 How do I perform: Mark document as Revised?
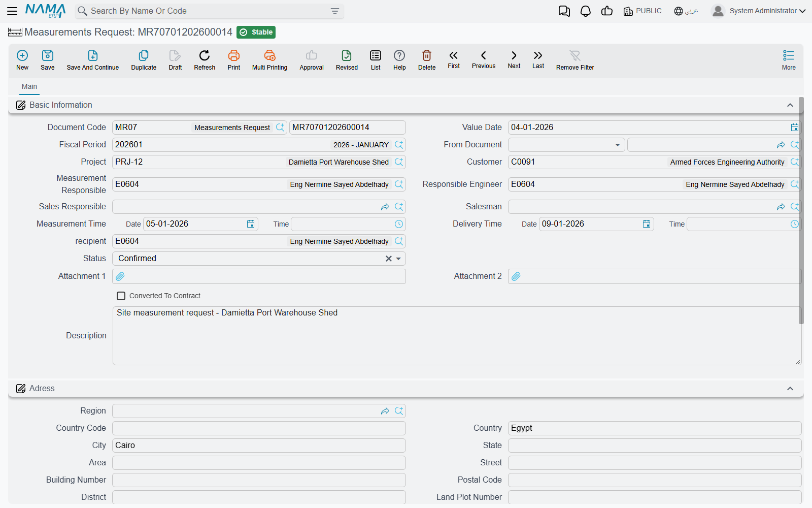[347, 60]
